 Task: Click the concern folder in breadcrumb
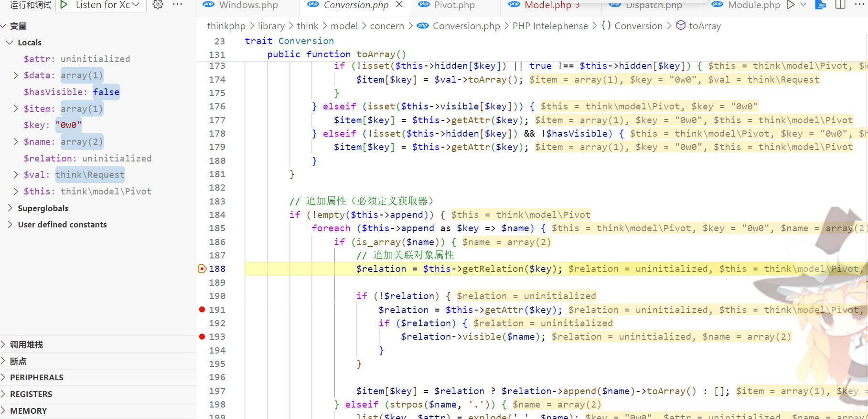point(386,26)
